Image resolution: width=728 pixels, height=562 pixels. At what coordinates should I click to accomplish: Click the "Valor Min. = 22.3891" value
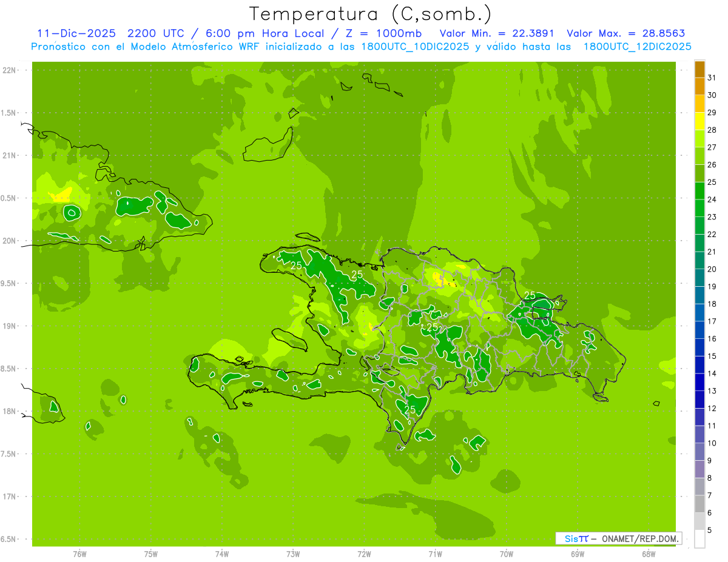pos(497,34)
